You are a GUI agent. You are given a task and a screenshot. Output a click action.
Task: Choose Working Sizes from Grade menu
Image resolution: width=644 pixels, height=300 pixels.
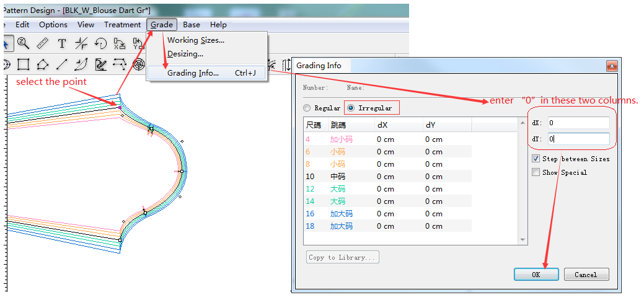pyautogui.click(x=195, y=40)
